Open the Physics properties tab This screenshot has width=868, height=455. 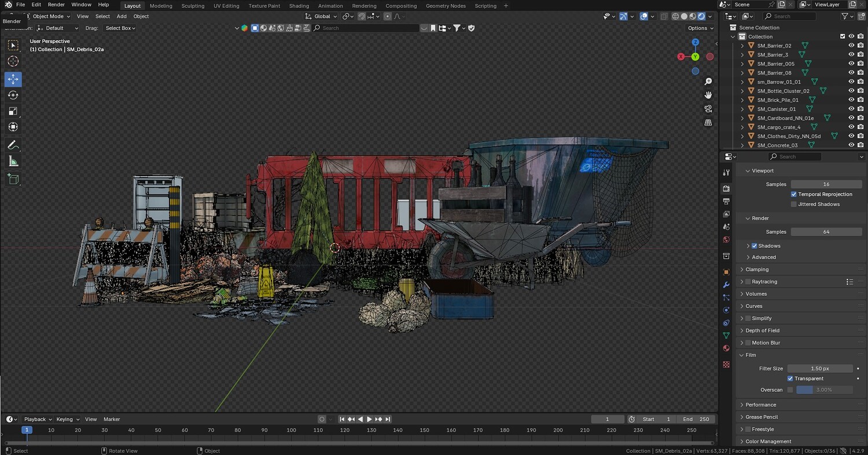tap(726, 310)
